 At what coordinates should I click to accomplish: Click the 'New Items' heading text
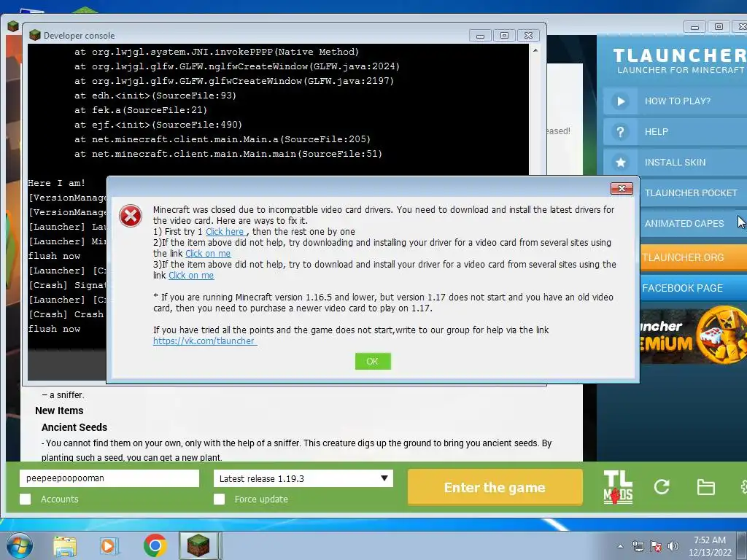point(59,411)
